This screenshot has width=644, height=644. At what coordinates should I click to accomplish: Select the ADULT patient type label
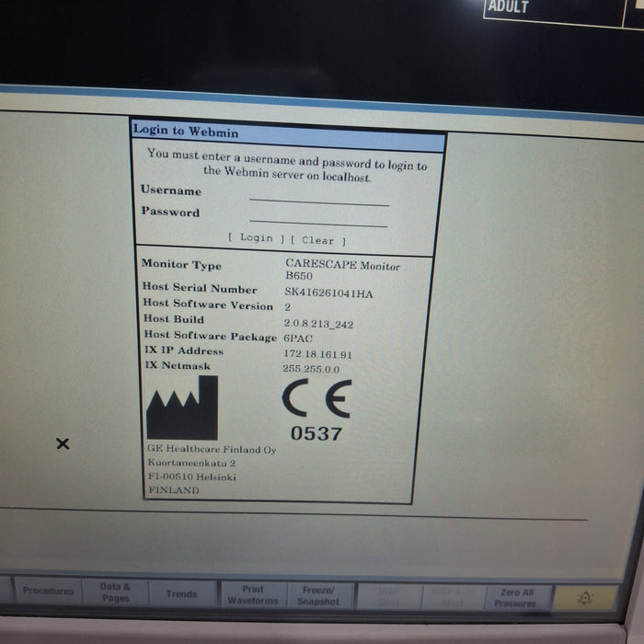point(508,7)
